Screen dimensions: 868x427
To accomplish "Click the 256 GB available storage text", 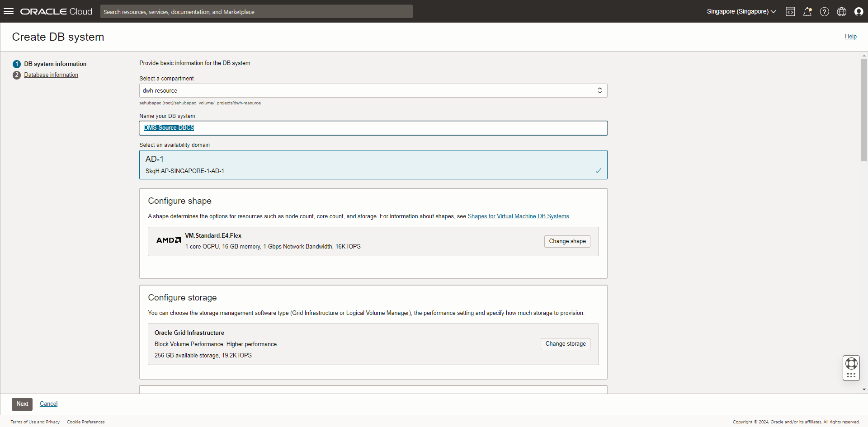I will 203,356.
